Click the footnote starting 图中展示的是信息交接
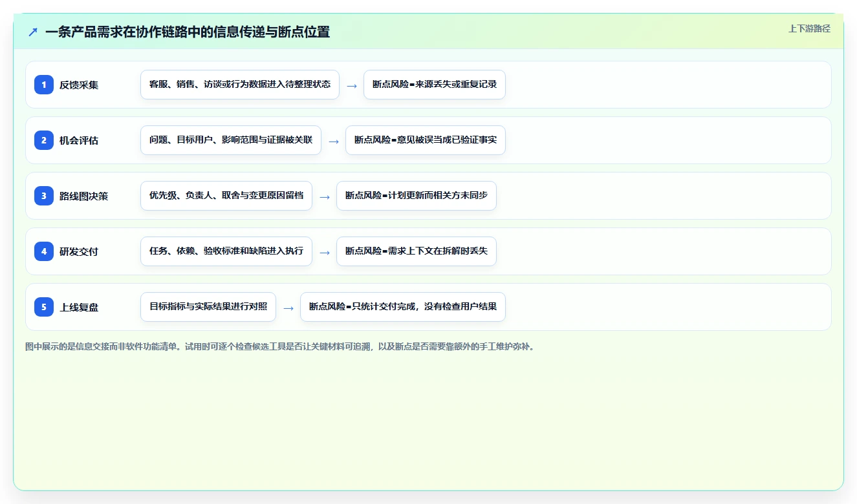Viewport: 857px width, 504px height. [279, 346]
